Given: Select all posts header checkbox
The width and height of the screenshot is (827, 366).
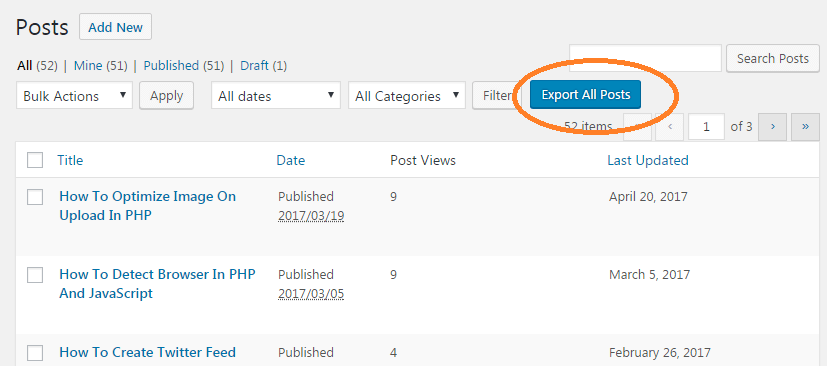Looking at the screenshot, I should 35,160.
